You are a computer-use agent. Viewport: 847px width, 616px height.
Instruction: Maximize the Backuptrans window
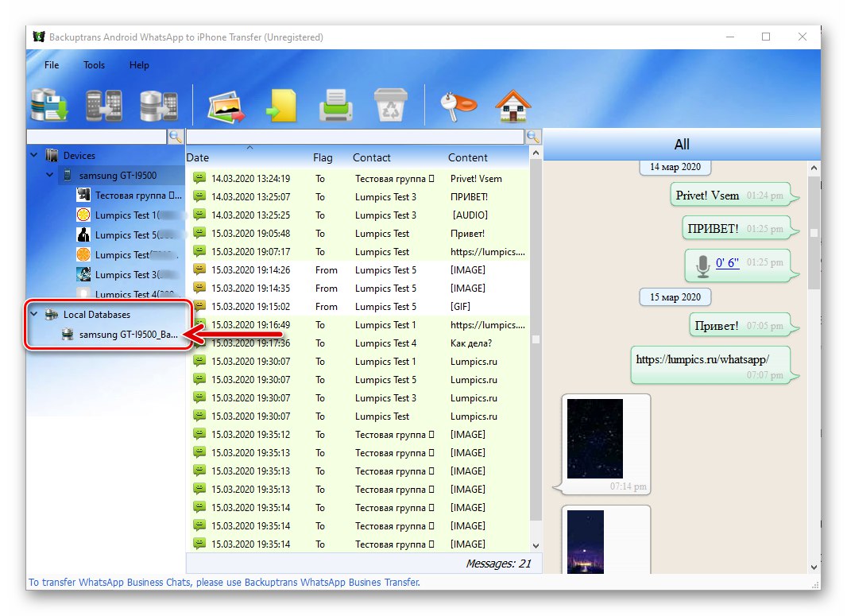[x=766, y=37]
